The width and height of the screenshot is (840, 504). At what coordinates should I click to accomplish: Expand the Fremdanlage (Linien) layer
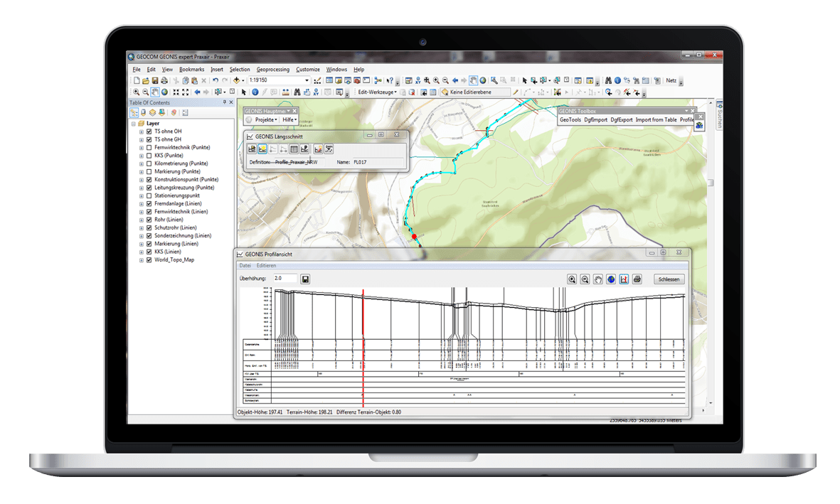point(142,203)
